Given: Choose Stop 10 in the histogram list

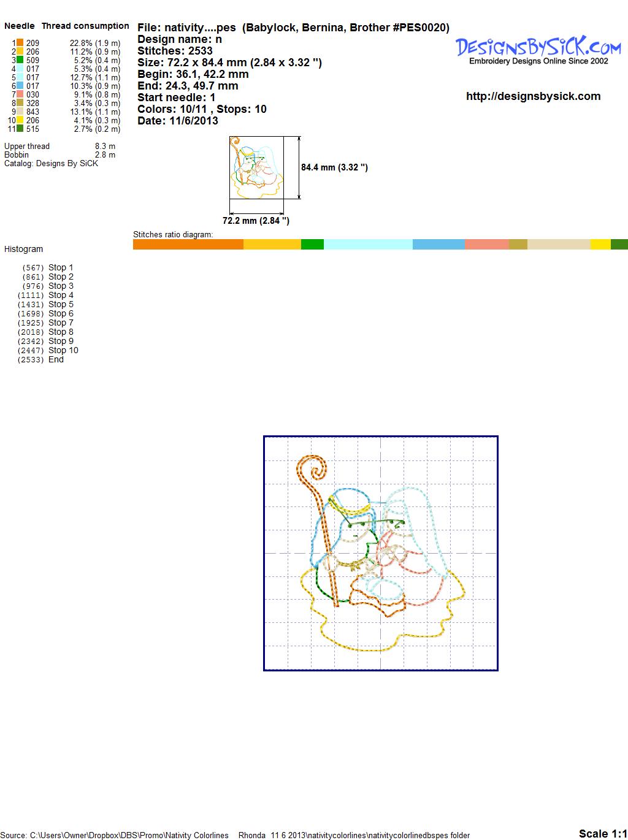Looking at the screenshot, I should 63,350.
